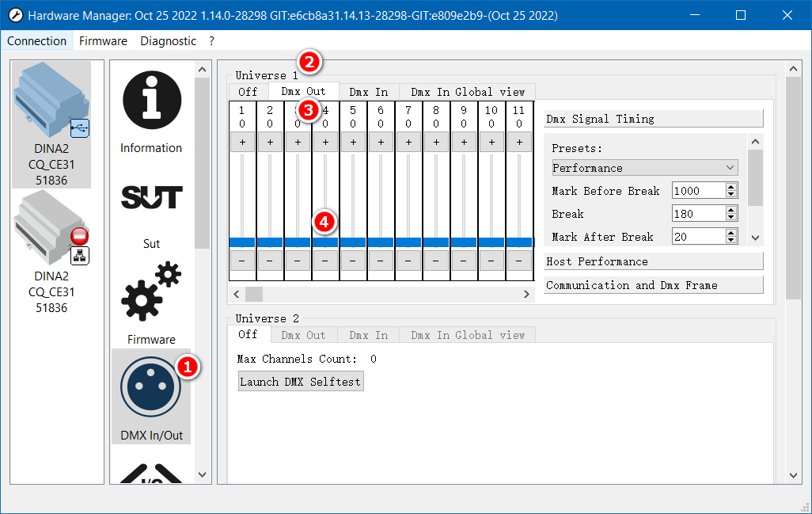
Task: Open the Information panel icon
Action: (x=151, y=102)
